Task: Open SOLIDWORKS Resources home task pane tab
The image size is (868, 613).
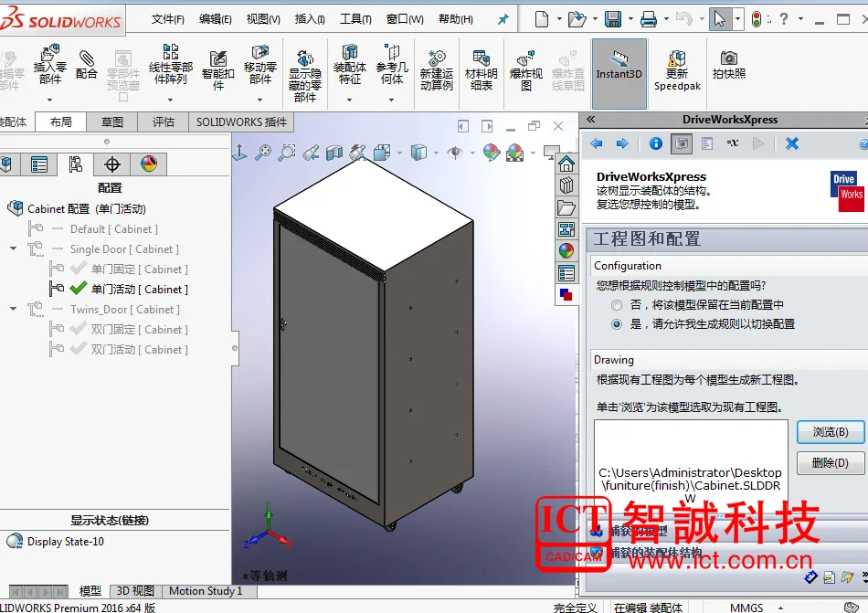Action: 566,164
